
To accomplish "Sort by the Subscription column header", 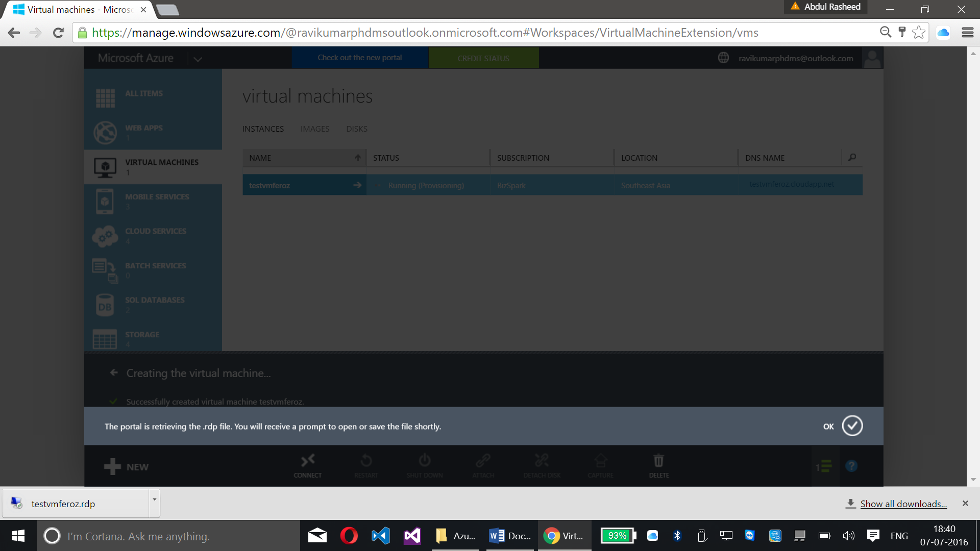I will pyautogui.click(x=552, y=158).
